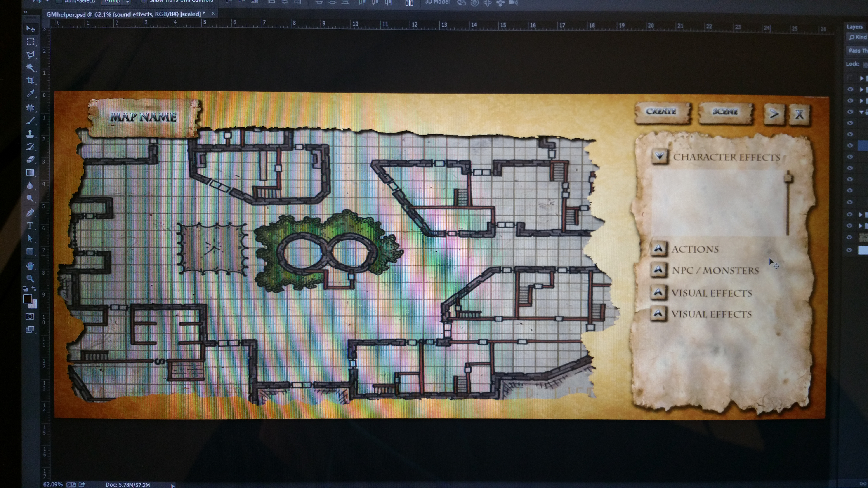Select the Patch healing tool
Screen dimensions: 868x488
(x=30, y=108)
